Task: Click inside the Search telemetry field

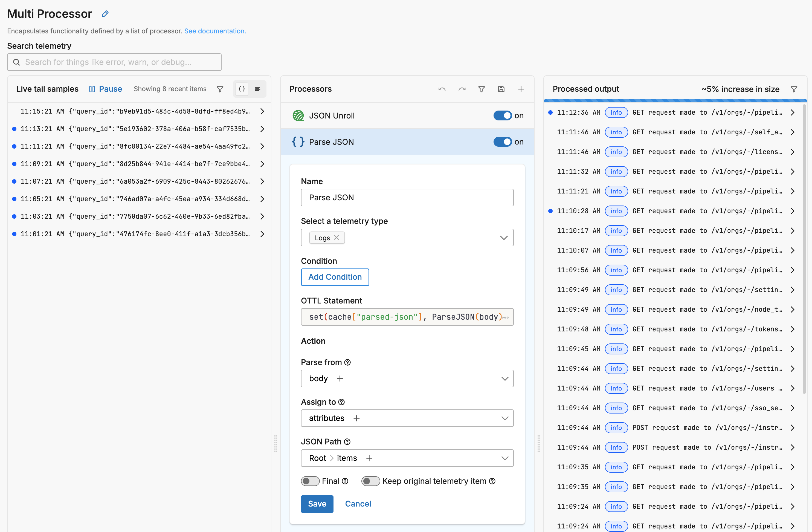Action: coord(114,62)
